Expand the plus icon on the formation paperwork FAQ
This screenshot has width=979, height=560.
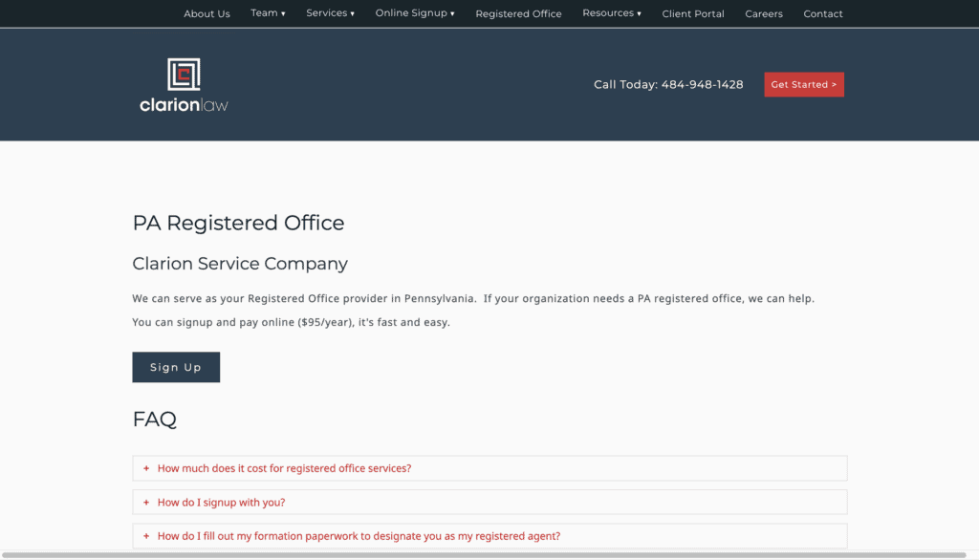145,536
